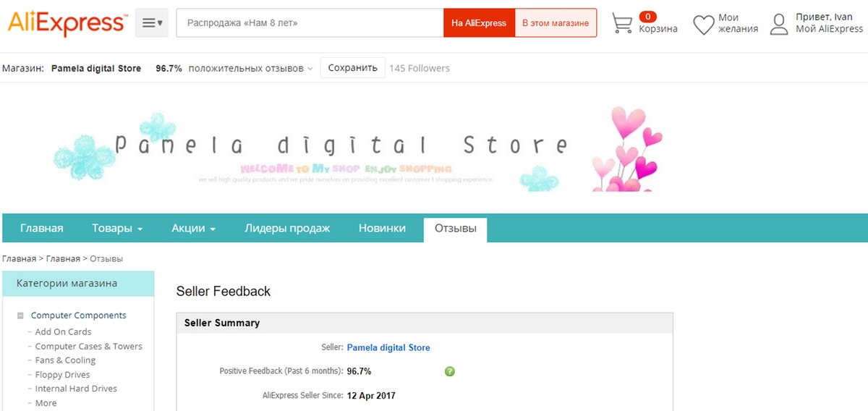Click the 96.7% Positive Feedback value
This screenshot has width=868, height=411.
coord(359,371)
